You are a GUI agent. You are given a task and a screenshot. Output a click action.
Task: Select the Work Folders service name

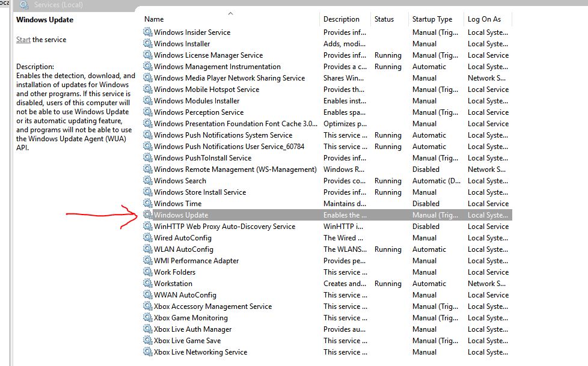174,272
